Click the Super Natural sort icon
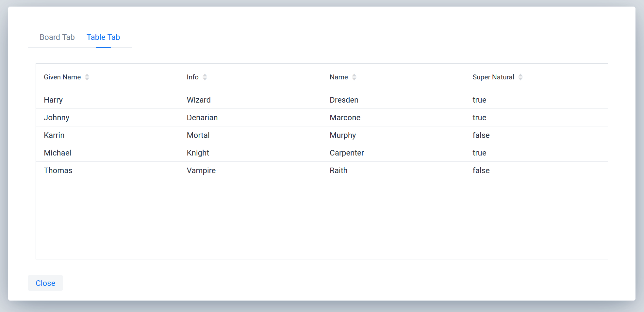Viewport: 644px width, 312px height. pos(520,77)
